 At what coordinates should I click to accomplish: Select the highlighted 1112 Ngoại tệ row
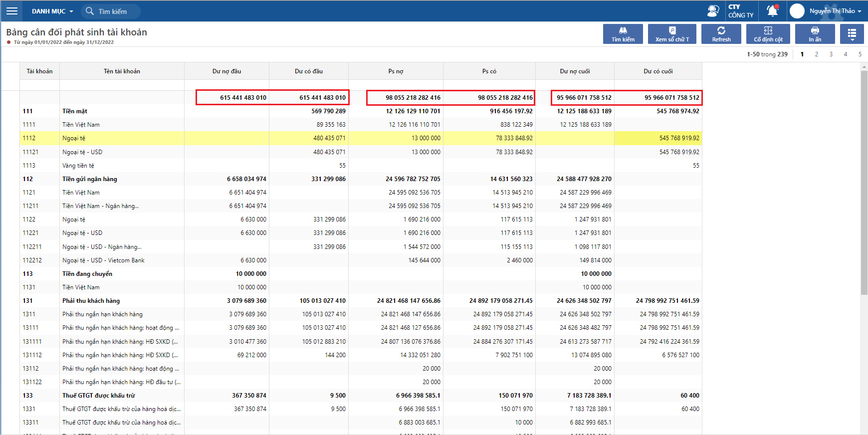click(75, 138)
